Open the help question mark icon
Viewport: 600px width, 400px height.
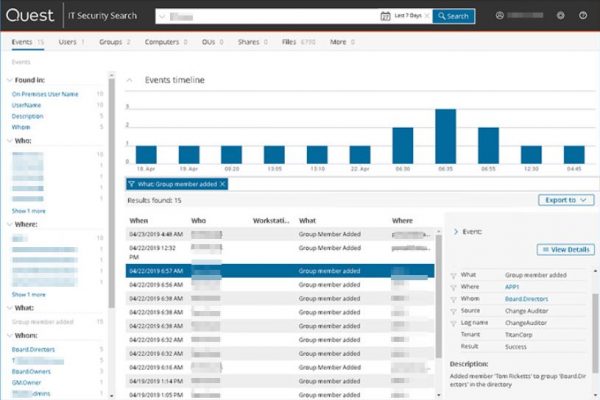(583, 16)
